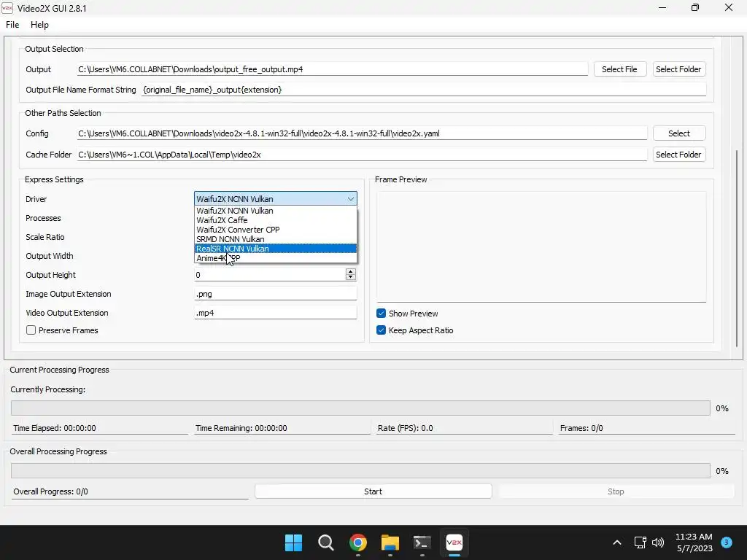Image resolution: width=747 pixels, height=560 pixels.
Task: Open the clock showing 11:23 AM
Action: click(694, 542)
